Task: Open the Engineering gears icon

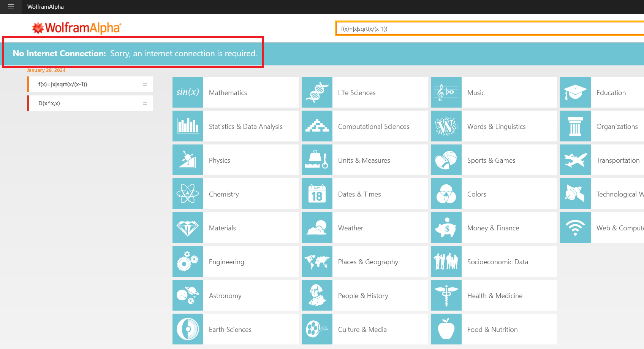Action: tap(188, 262)
